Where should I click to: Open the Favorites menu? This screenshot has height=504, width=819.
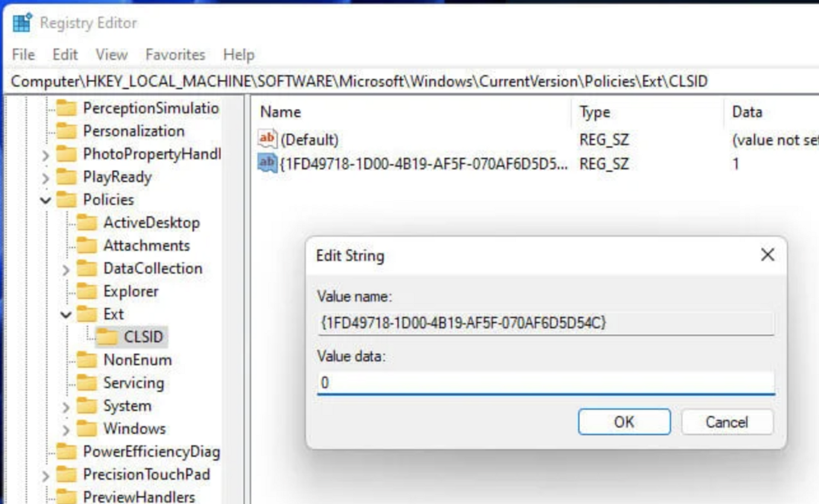(175, 55)
